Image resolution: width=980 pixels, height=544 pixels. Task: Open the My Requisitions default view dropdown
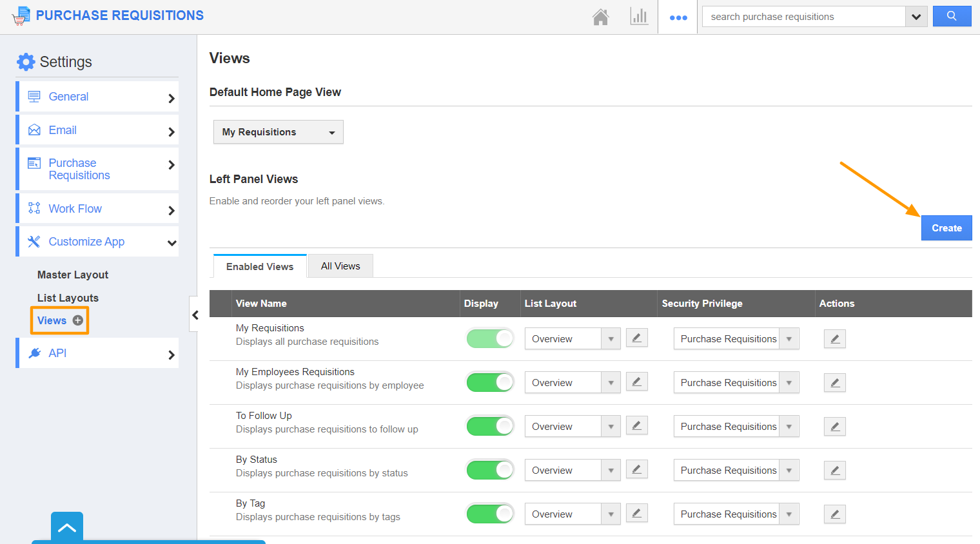[x=278, y=132]
